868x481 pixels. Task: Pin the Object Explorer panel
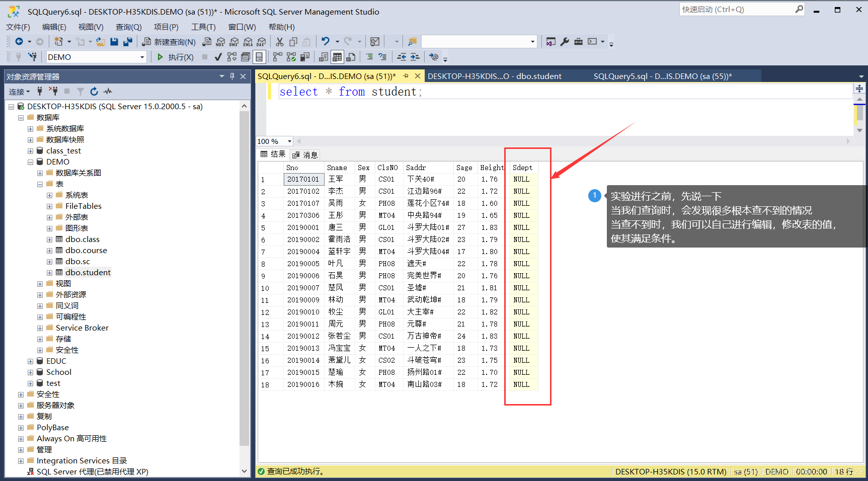point(232,76)
